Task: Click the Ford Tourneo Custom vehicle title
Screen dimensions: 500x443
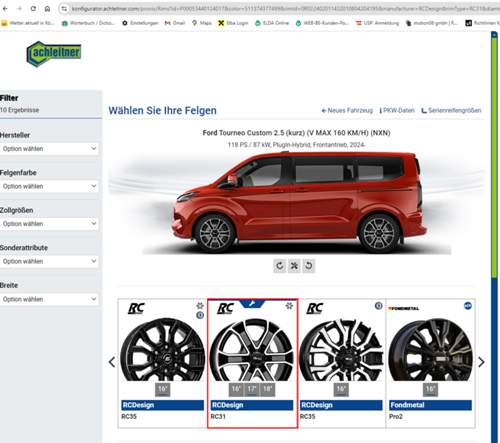Action: tap(296, 133)
